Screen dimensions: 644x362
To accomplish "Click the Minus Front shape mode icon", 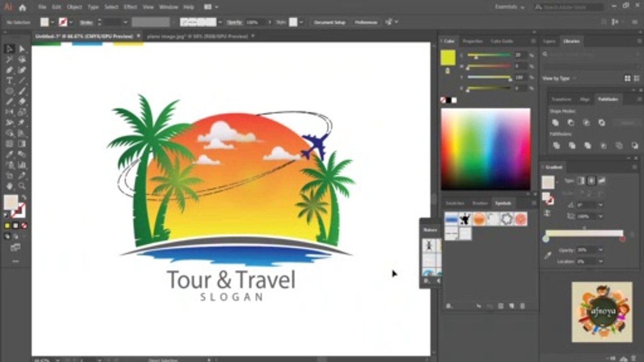I will [571, 122].
